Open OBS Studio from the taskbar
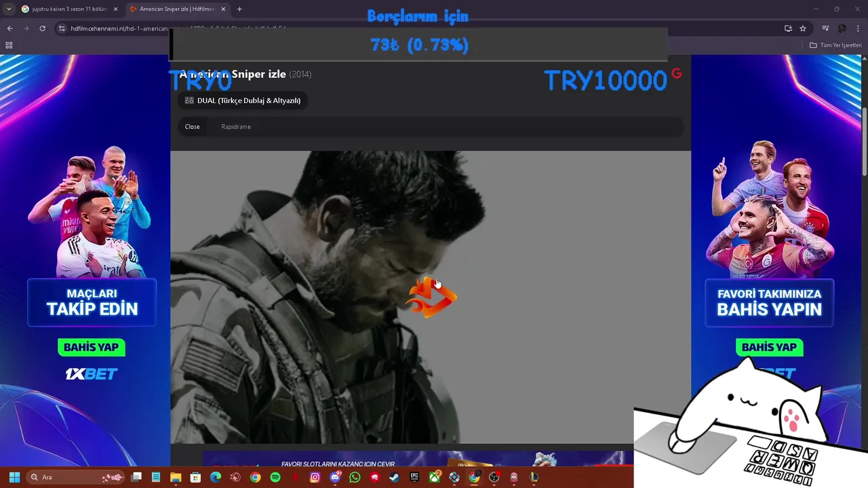This screenshot has height=488, width=868. 494,477
